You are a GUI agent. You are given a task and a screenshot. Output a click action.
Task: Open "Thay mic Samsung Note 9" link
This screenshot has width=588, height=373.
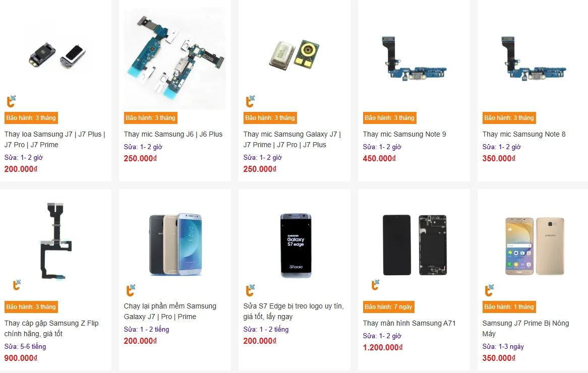[x=404, y=134]
